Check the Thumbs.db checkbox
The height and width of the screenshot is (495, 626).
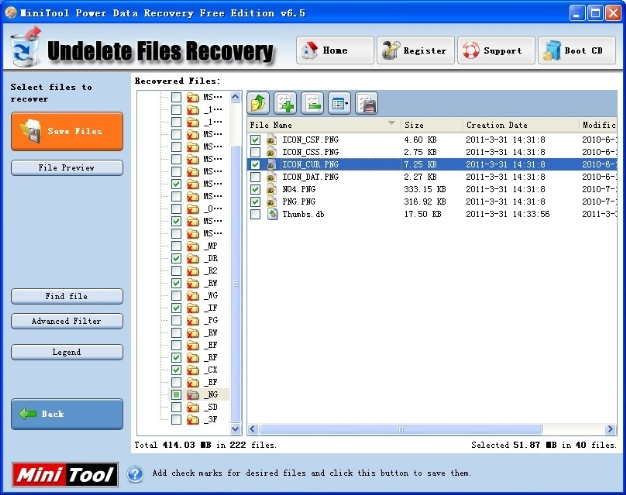(255, 214)
